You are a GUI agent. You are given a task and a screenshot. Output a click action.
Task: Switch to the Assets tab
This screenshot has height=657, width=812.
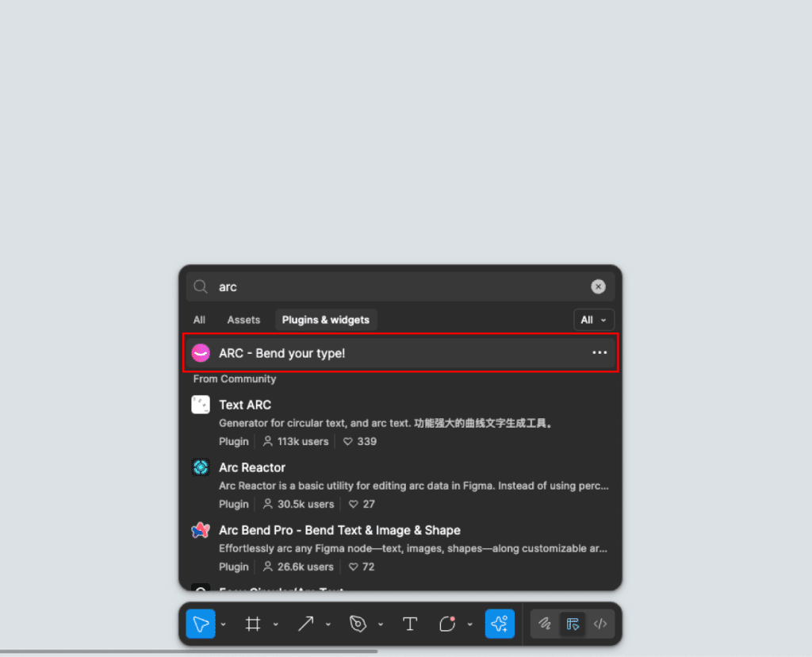243,321
